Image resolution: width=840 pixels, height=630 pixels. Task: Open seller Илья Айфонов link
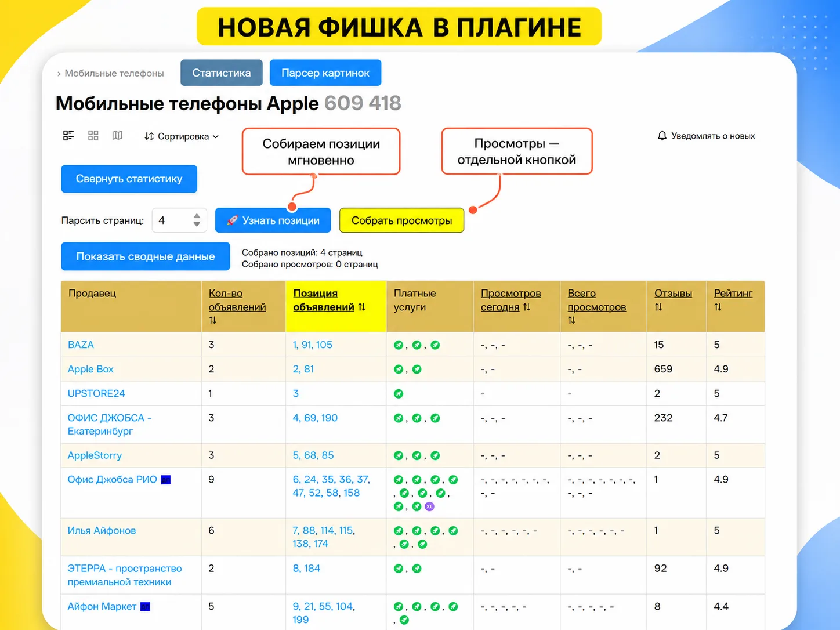pos(102,531)
